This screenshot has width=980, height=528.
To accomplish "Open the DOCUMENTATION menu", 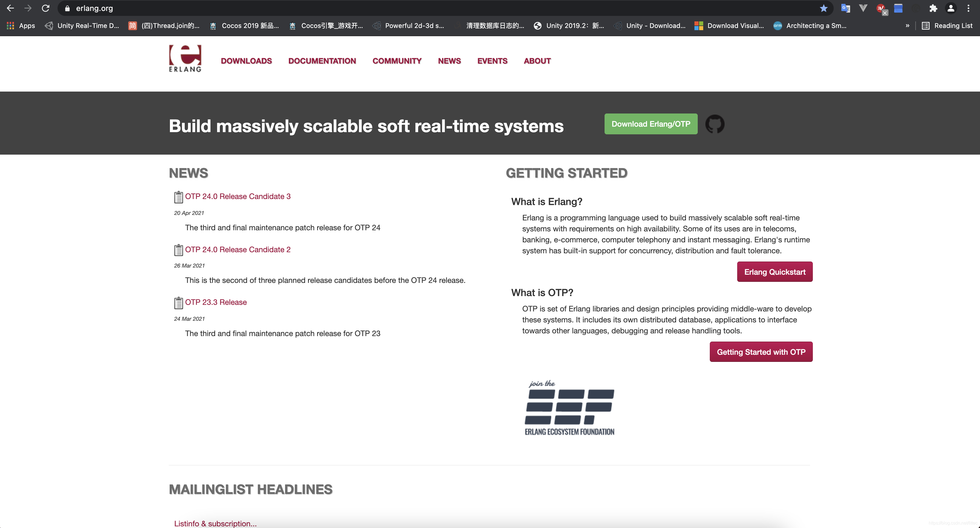I will 322,61.
